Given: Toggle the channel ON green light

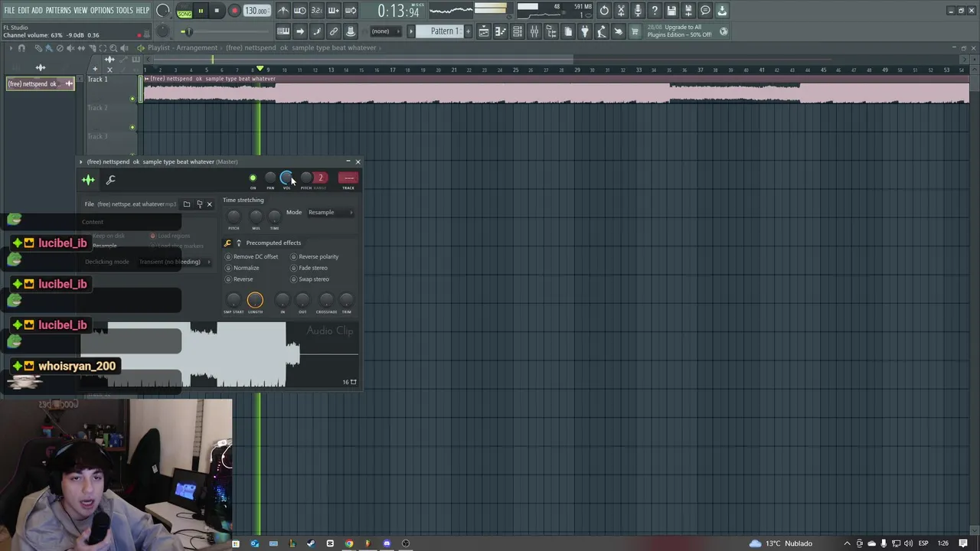Looking at the screenshot, I should 253,178.
